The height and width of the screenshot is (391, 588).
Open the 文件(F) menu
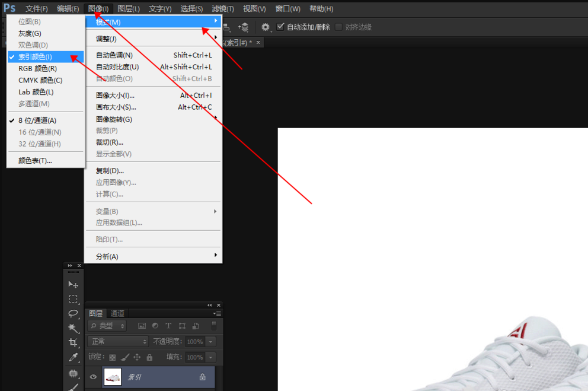36,9
